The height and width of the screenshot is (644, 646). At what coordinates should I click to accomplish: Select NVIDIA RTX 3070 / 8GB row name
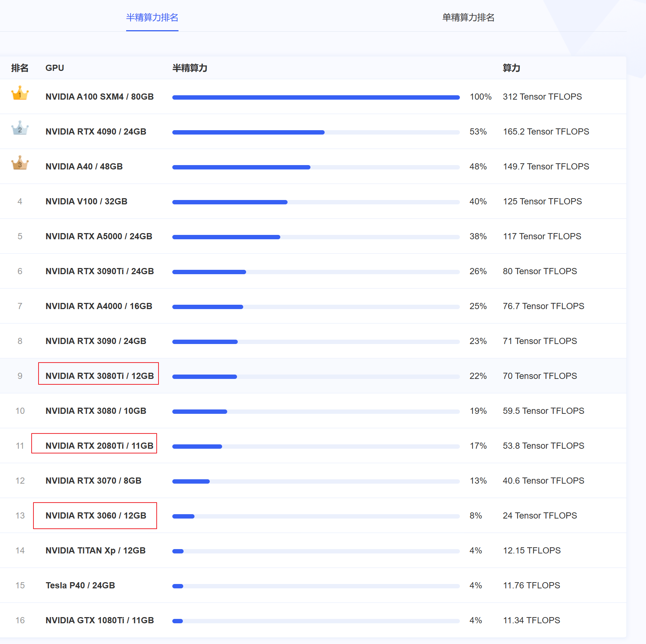(93, 481)
